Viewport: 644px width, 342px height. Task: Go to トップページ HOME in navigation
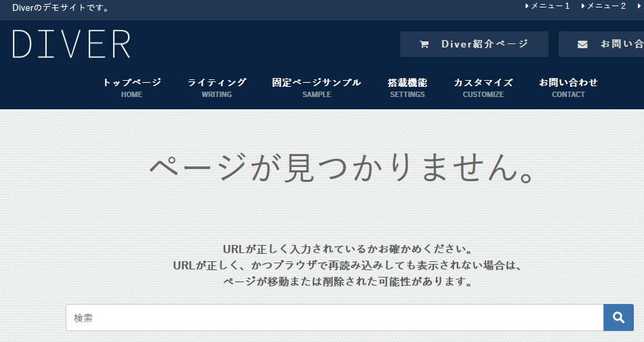coord(132,88)
